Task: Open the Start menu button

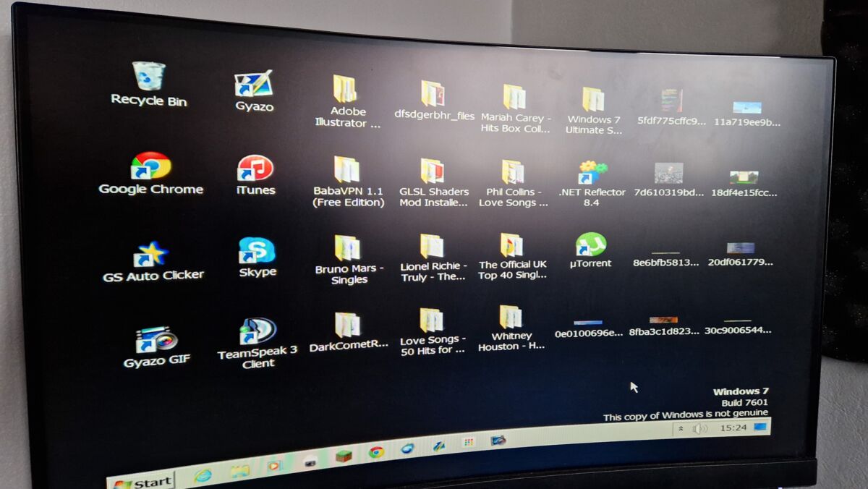Action: click(x=142, y=482)
